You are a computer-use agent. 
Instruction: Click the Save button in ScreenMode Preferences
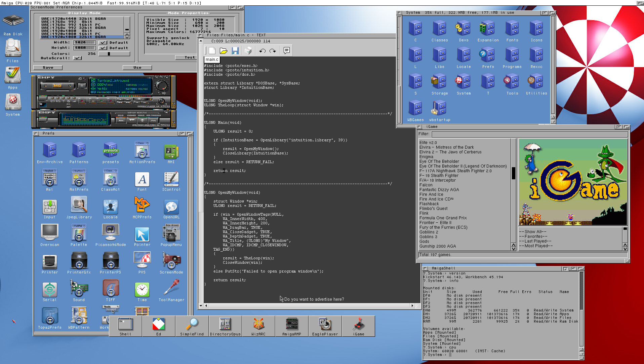click(48, 68)
